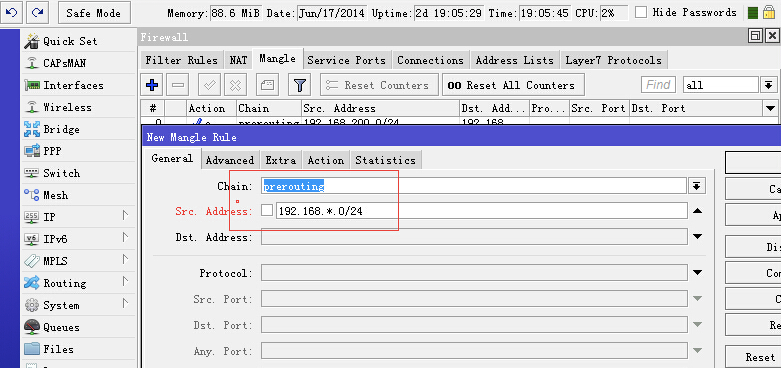Click Reset Counters button
781x368 pixels.
tap(380, 85)
